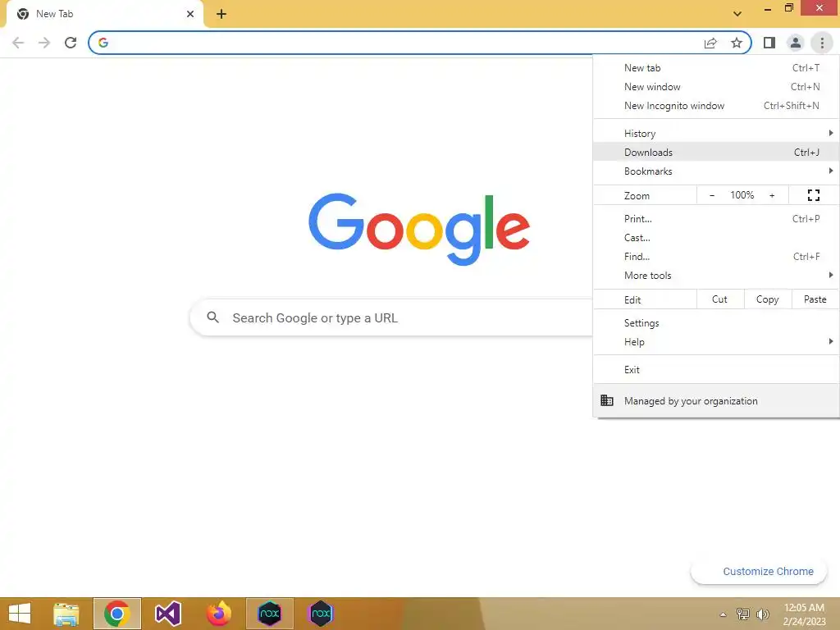Viewport: 840px width, 630px height.
Task: Click the Customize Chrome button
Action: pos(759,571)
